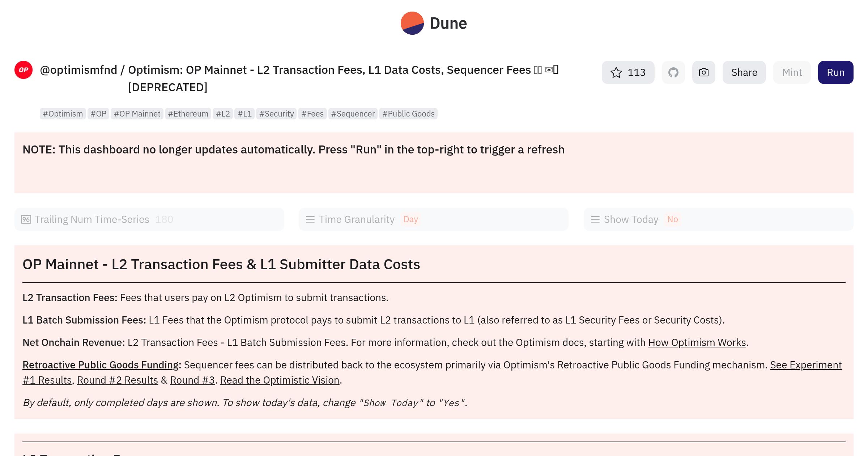The width and height of the screenshot is (868, 456).
Task: Click the Trailing Num Time-Series number icon
Action: pyautogui.click(x=26, y=219)
